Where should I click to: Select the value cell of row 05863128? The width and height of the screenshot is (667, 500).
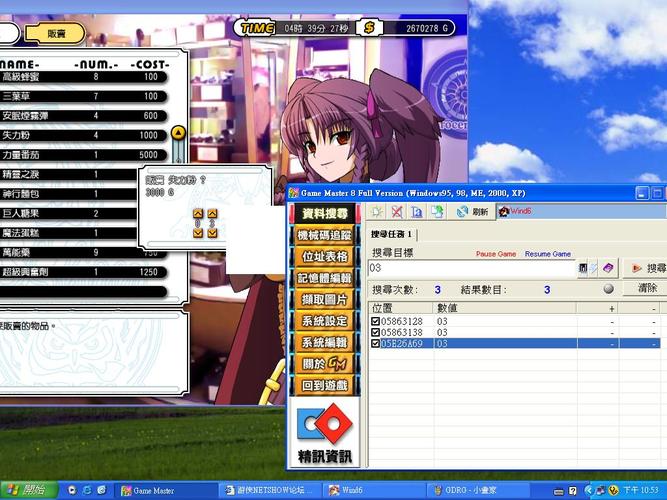click(505, 321)
